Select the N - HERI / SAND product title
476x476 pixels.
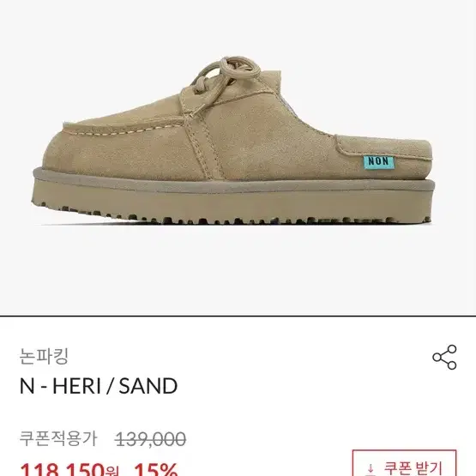coord(99,386)
